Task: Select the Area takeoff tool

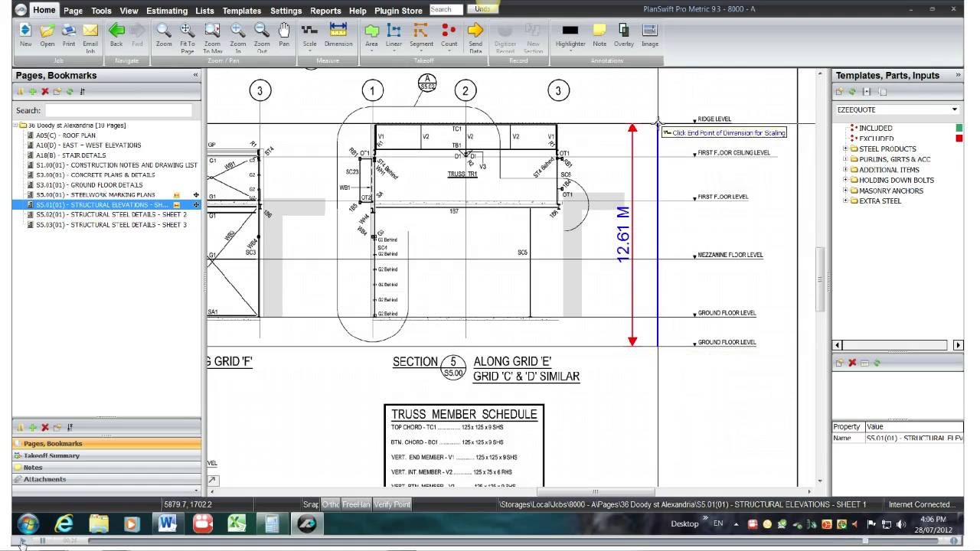Action: click(x=371, y=31)
